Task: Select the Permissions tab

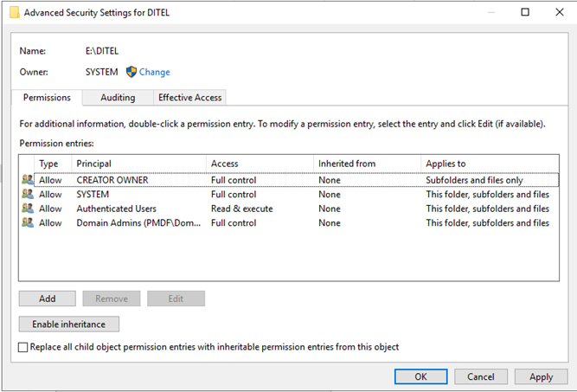Action: coord(47,98)
